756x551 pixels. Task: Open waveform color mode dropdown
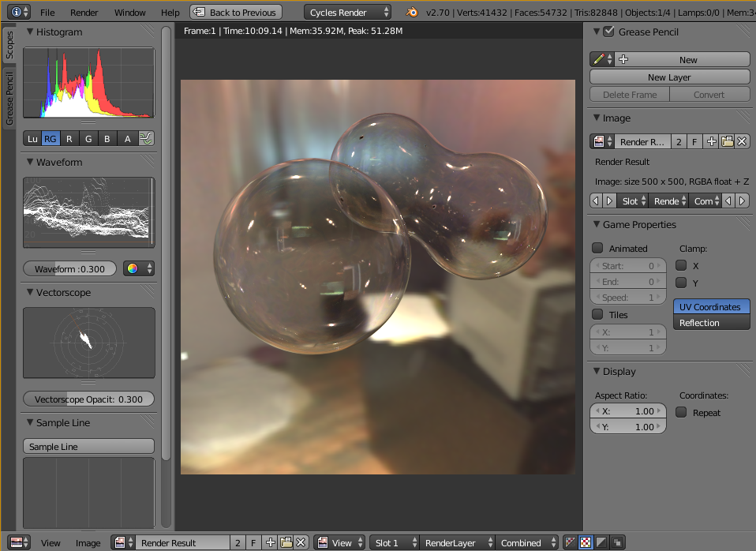[139, 268]
